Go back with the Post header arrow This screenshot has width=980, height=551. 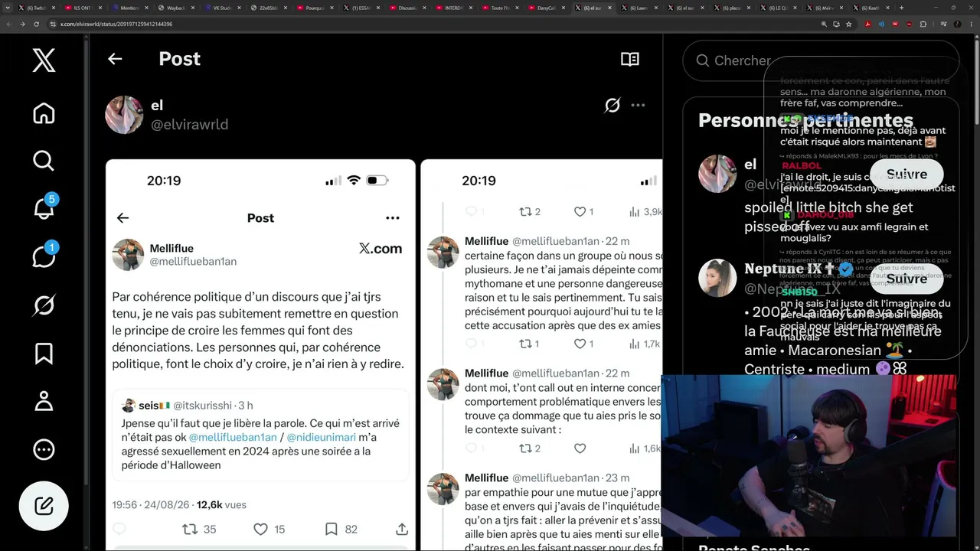115,59
